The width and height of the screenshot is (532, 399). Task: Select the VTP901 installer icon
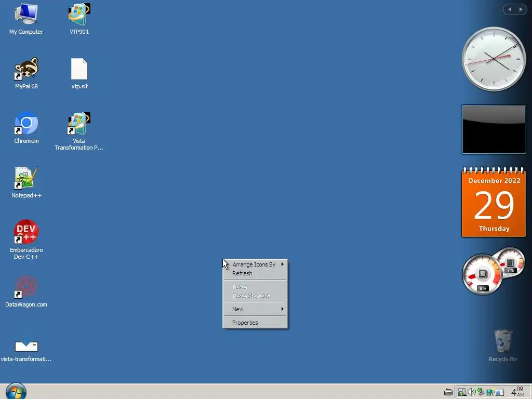pyautogui.click(x=79, y=19)
